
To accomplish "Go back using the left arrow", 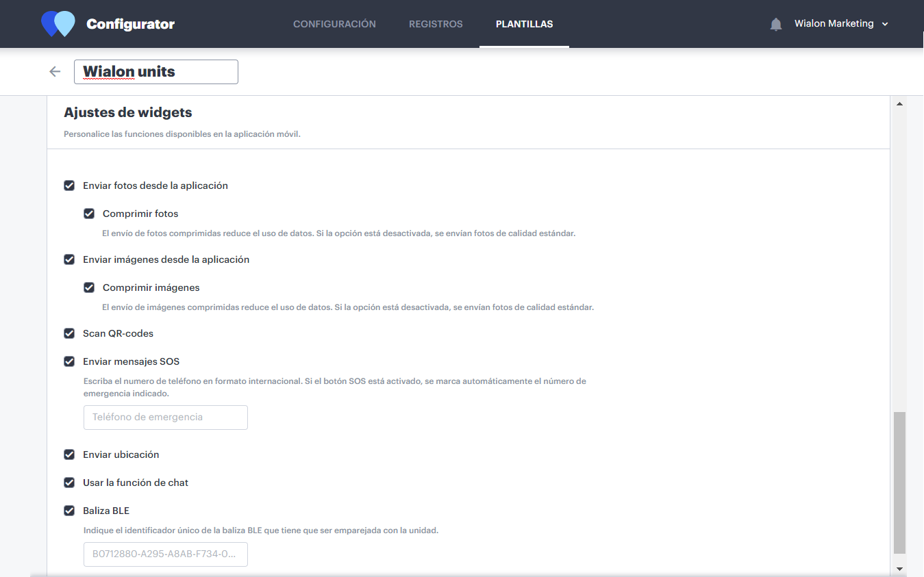I will [x=55, y=71].
